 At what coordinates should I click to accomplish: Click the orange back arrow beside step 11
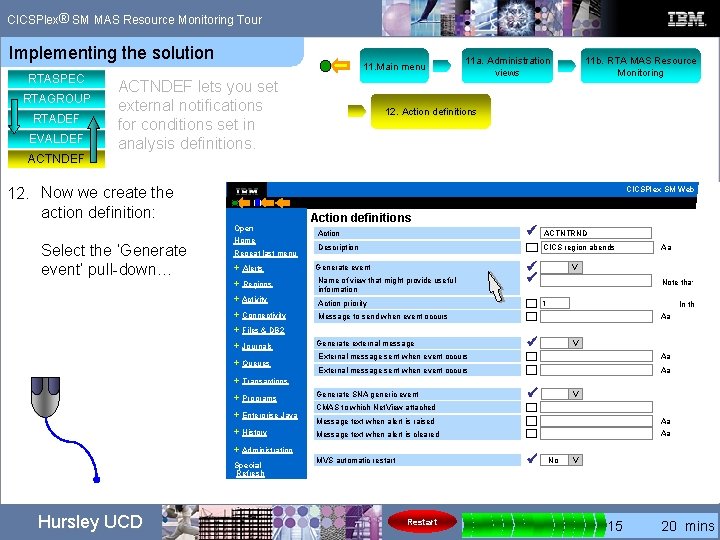click(341, 66)
